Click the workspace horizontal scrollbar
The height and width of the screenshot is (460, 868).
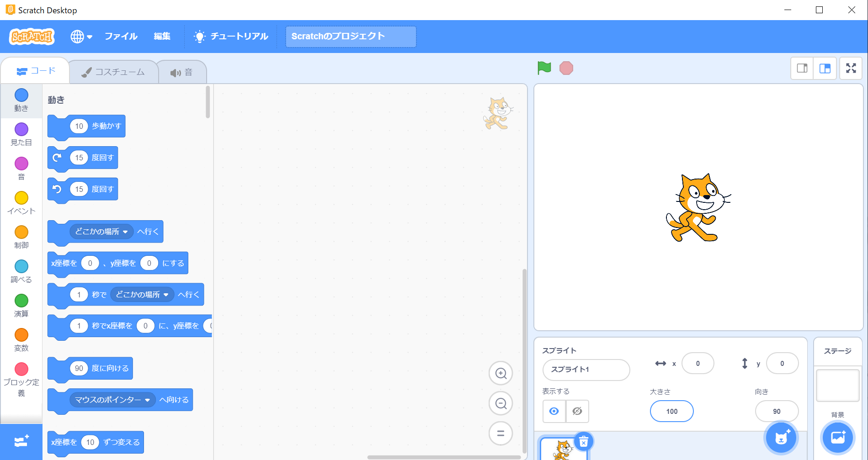[x=444, y=457]
